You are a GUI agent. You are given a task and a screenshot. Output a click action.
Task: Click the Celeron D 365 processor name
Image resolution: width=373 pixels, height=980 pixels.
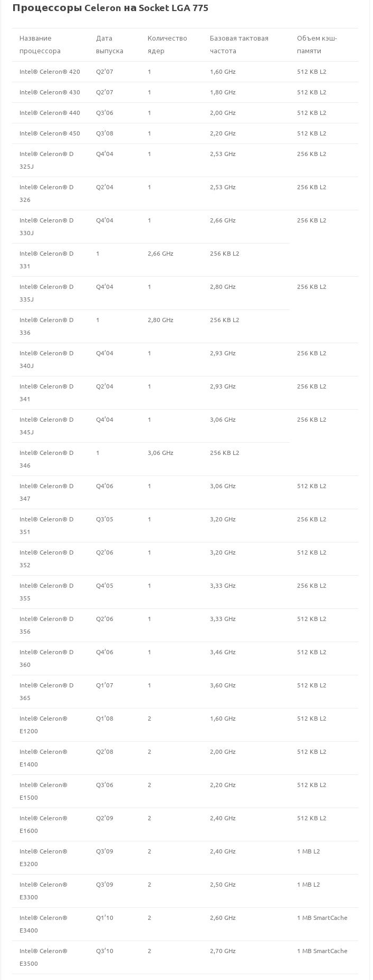(46, 692)
